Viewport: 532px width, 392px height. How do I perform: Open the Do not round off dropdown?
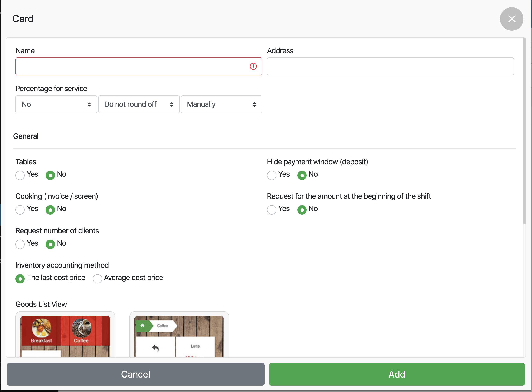139,104
